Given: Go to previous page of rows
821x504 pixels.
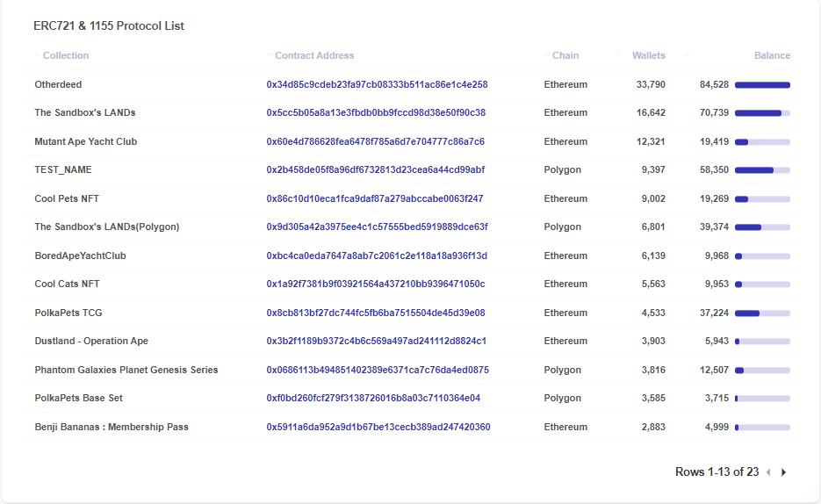Looking at the screenshot, I should coord(768,472).
